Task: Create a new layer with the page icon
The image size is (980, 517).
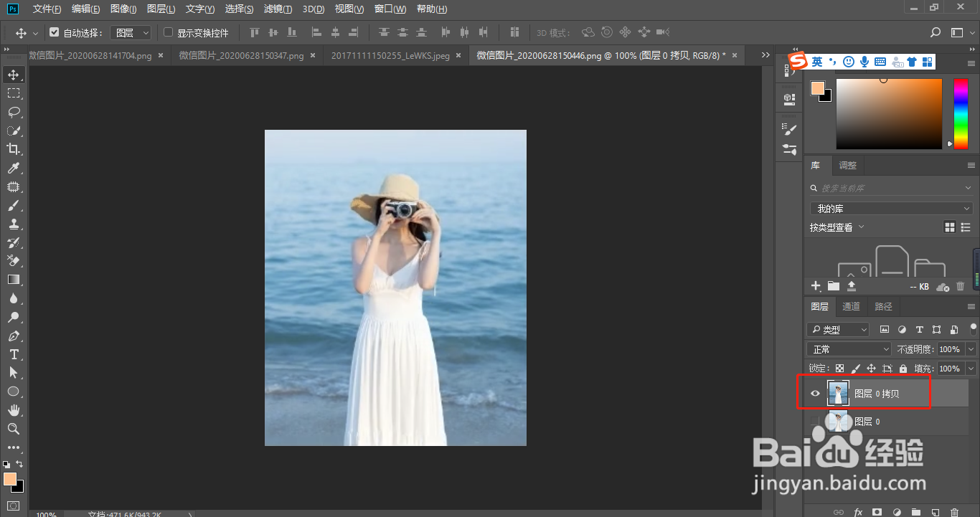Action: (935, 512)
